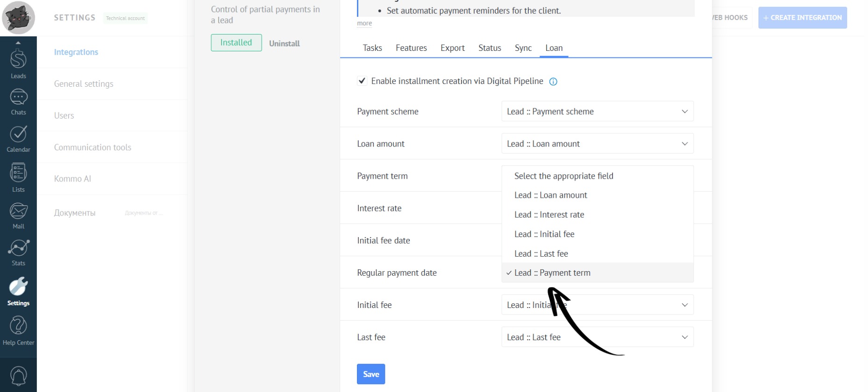Click the Create Integration button

coord(802,18)
